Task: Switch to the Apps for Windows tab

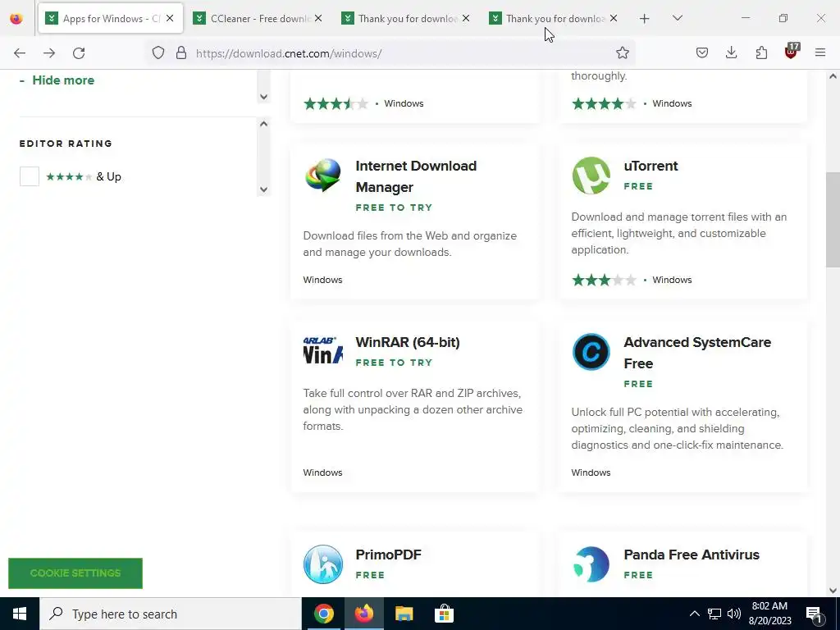Action: pyautogui.click(x=111, y=19)
